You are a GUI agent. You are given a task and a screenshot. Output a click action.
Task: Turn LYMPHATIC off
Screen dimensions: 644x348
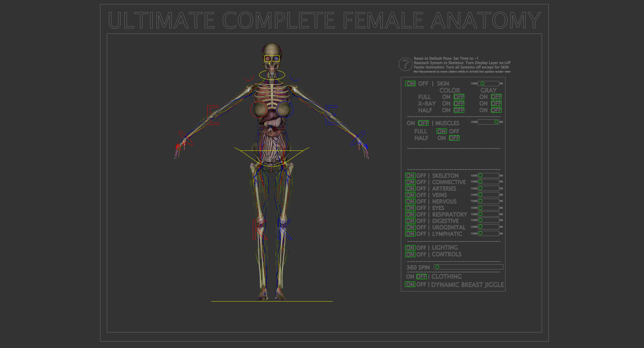click(x=421, y=234)
